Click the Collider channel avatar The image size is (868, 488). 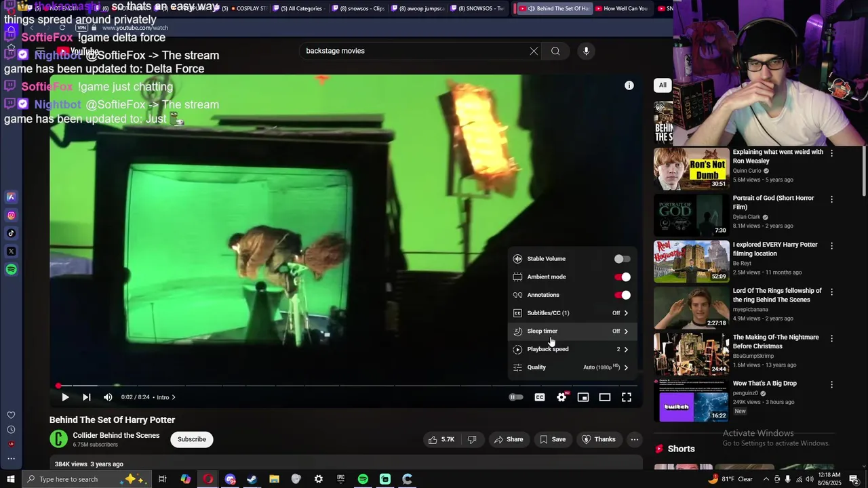click(x=59, y=439)
